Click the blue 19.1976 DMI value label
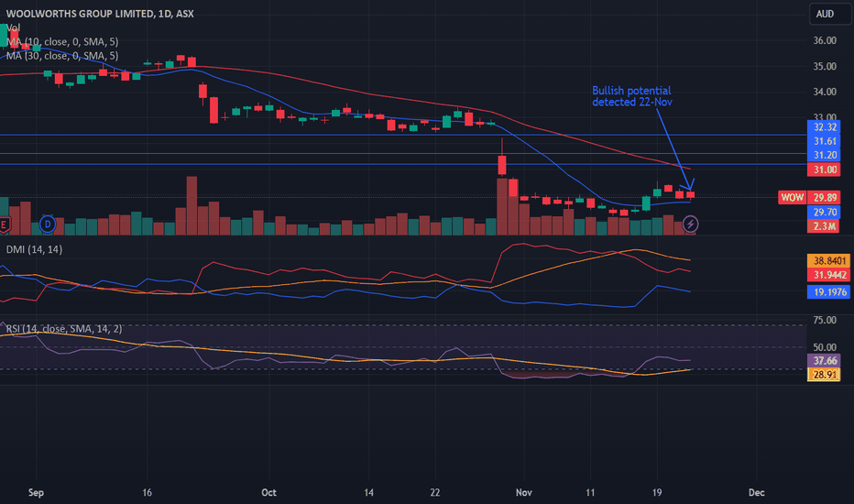 click(x=829, y=292)
